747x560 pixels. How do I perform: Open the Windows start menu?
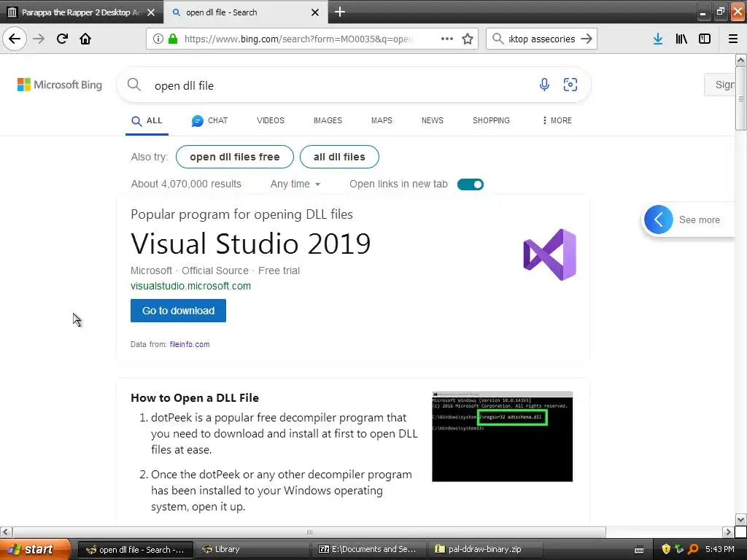(x=35, y=549)
